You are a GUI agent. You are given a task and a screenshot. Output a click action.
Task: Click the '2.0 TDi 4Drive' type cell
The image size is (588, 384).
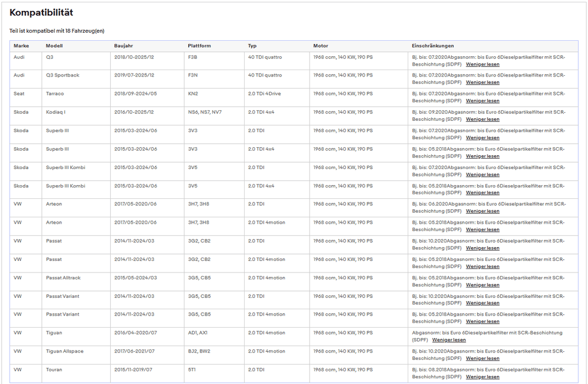[x=264, y=94]
